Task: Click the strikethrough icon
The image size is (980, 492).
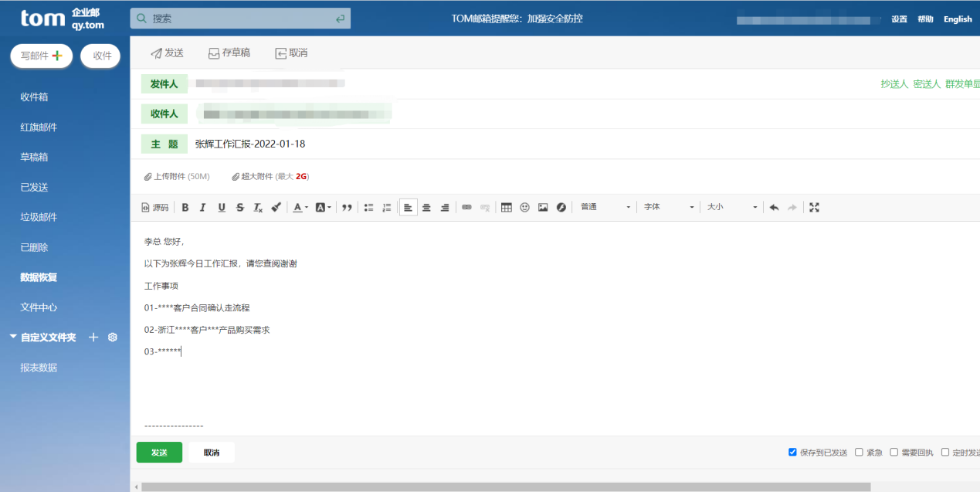Action: [x=239, y=207]
